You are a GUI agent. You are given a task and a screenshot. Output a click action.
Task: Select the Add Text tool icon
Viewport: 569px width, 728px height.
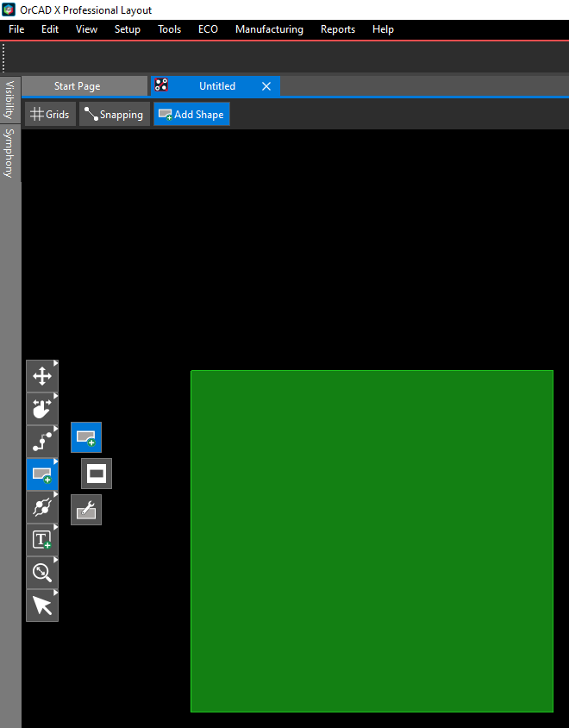coord(42,540)
